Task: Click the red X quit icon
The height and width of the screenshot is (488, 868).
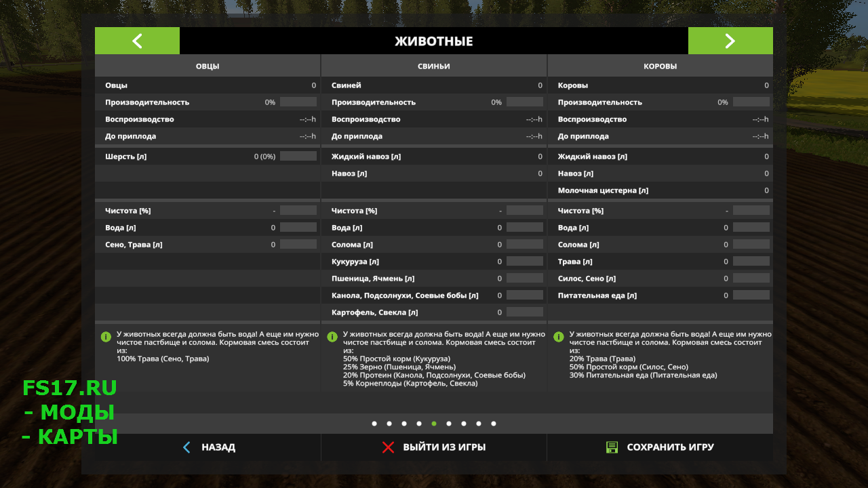Action: (388, 447)
